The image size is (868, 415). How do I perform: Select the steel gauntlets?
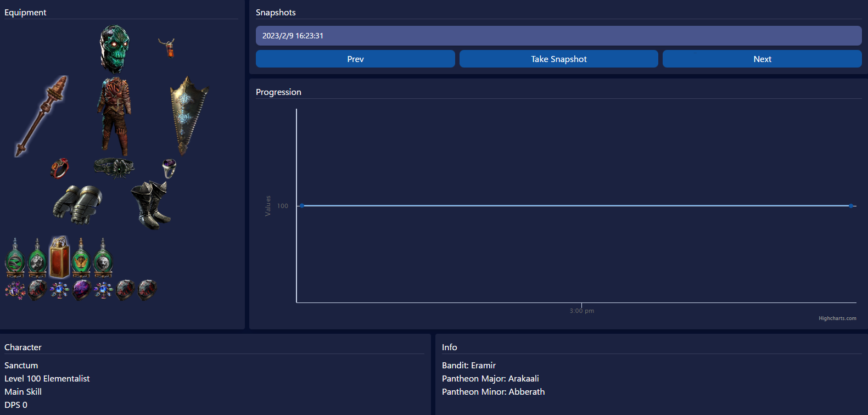(x=78, y=204)
